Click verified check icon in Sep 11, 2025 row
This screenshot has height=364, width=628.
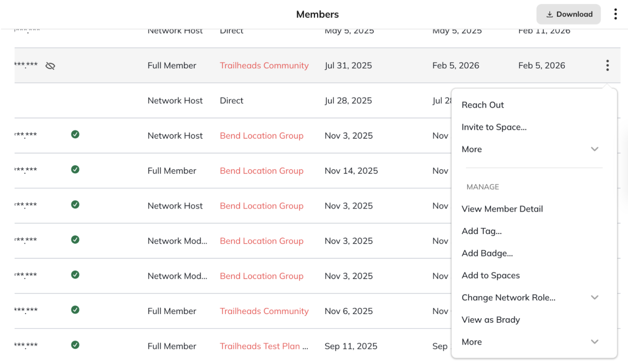[75, 345]
